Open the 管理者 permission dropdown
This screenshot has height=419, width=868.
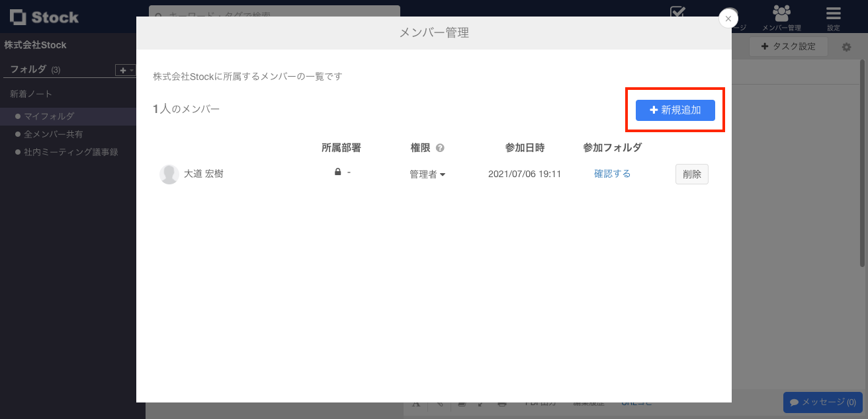point(427,174)
